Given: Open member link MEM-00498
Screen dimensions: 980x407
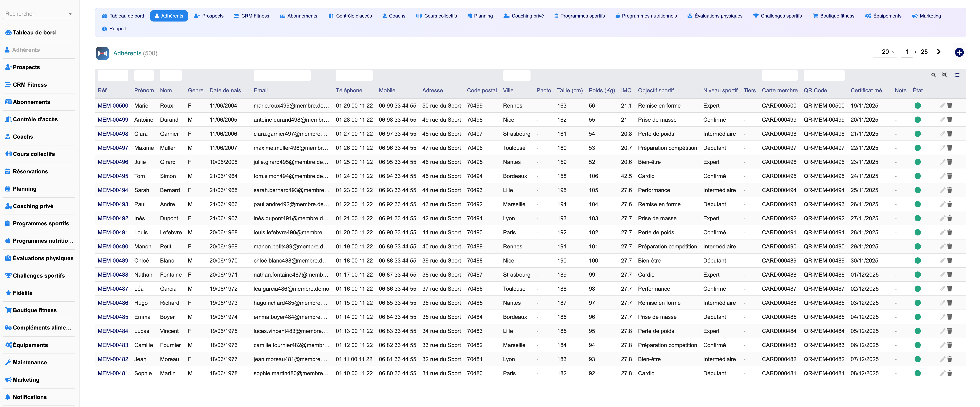Looking at the screenshot, I should click(x=113, y=134).
